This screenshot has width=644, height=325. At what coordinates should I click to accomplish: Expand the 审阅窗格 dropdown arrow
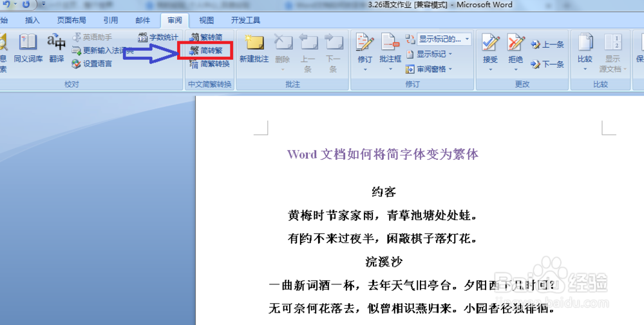451,69
